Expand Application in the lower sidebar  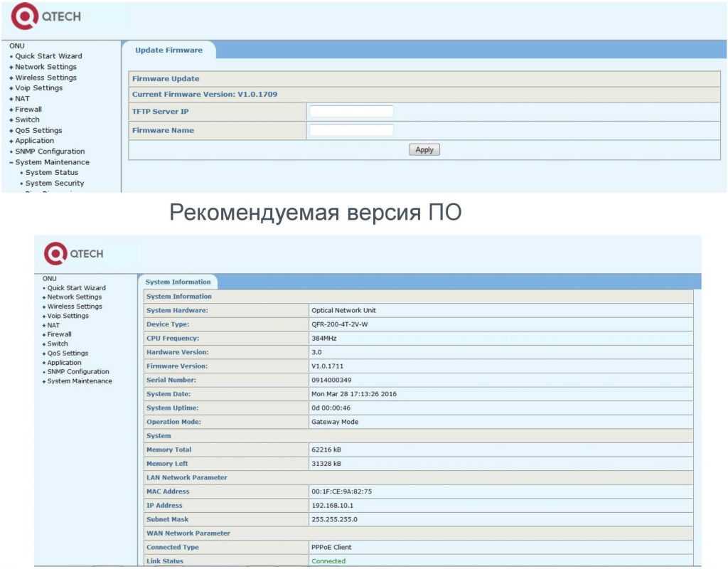click(x=64, y=363)
